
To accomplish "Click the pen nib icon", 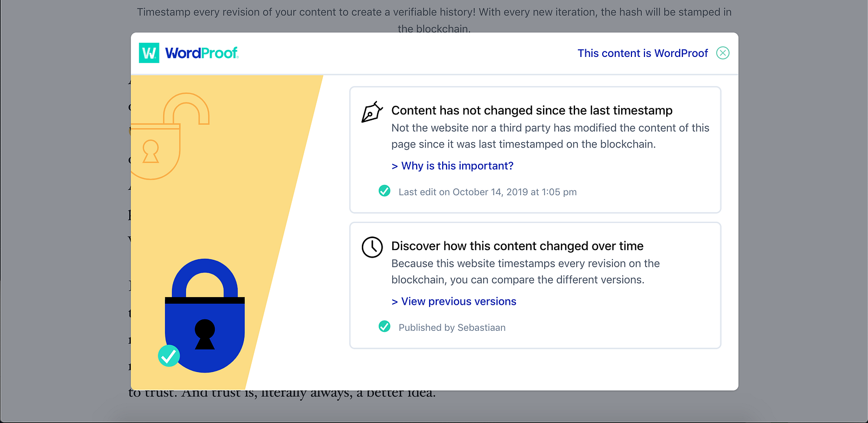I will [372, 112].
